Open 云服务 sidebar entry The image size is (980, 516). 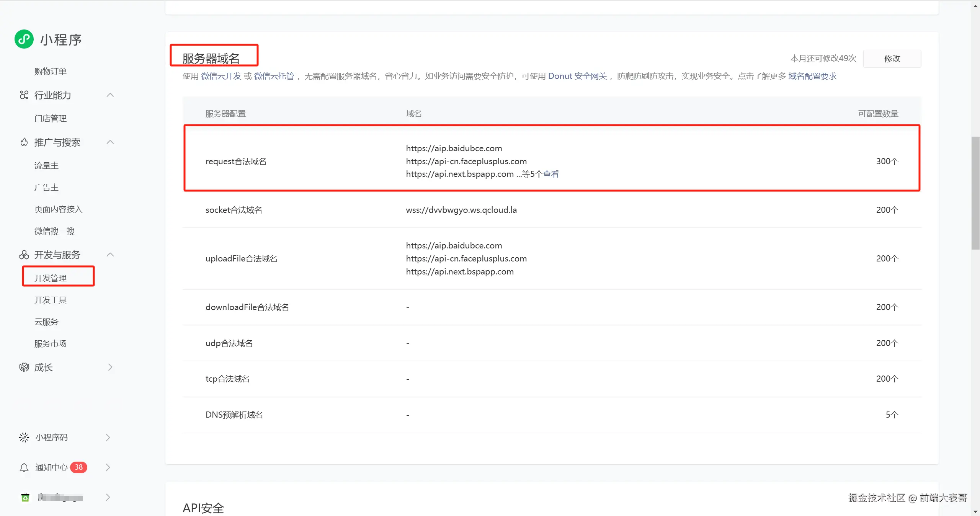click(46, 322)
